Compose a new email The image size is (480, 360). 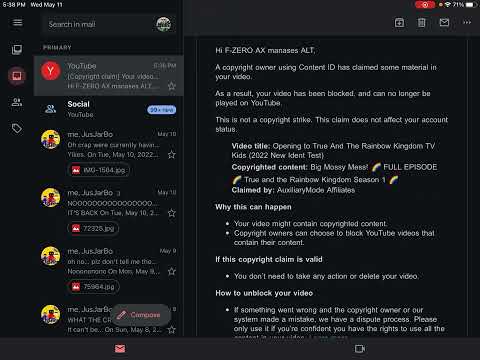click(141, 315)
